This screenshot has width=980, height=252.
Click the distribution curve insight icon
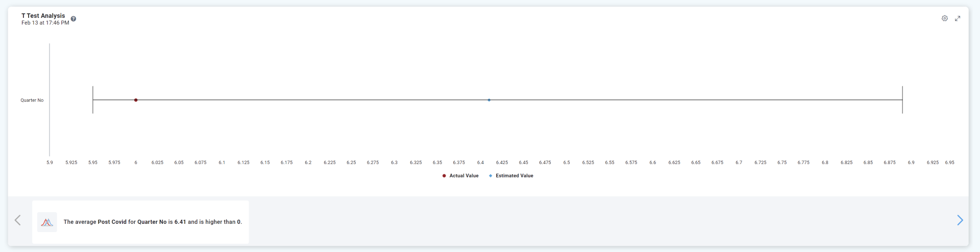coord(47,222)
